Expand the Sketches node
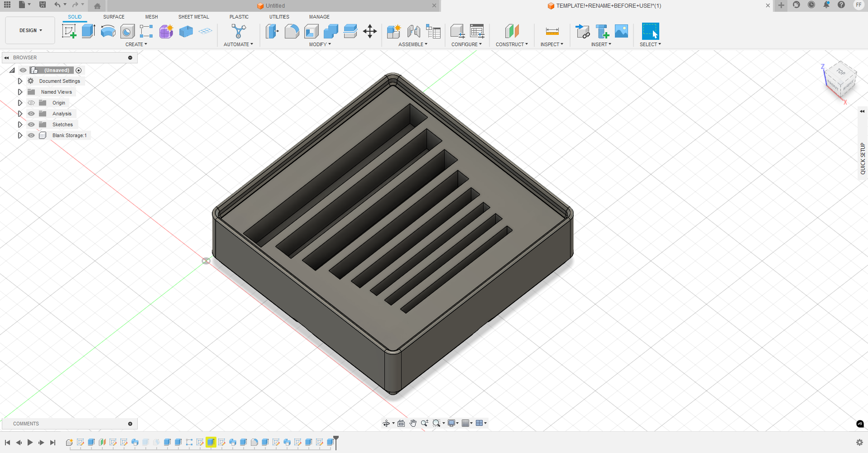 pyautogui.click(x=20, y=124)
